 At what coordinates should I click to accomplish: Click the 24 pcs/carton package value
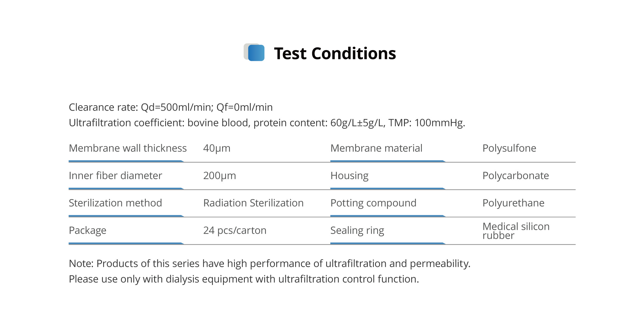pos(235,230)
